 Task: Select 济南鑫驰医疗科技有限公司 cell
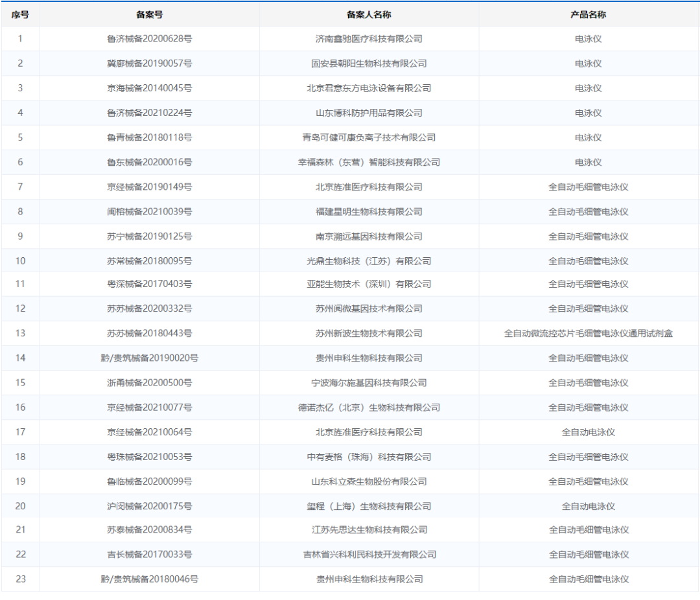coord(369,39)
